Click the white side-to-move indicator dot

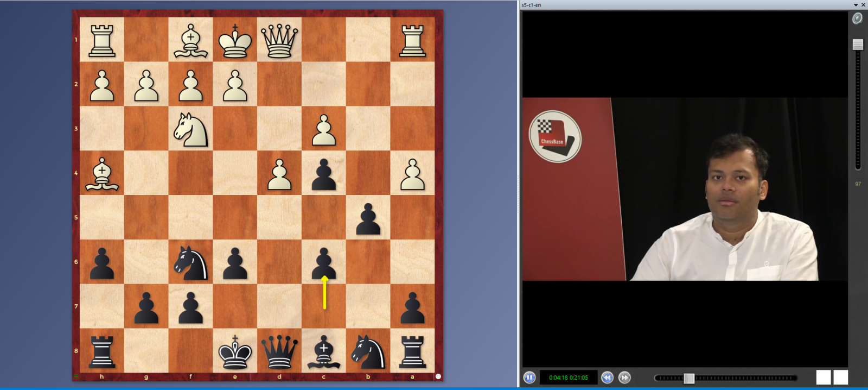(438, 376)
